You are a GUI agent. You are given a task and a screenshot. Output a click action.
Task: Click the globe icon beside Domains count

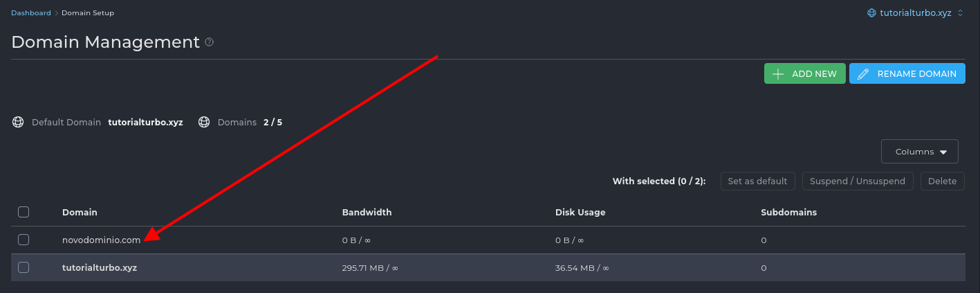[204, 123]
